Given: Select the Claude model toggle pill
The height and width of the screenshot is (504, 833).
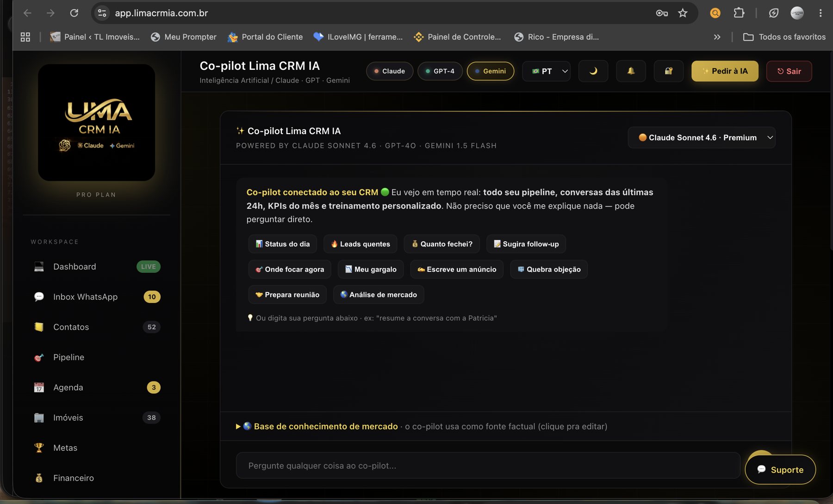Looking at the screenshot, I should pyautogui.click(x=390, y=71).
